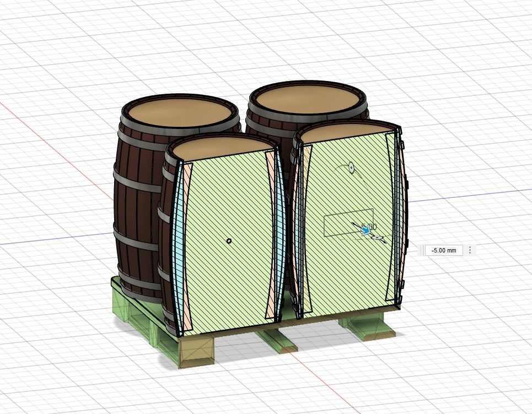The image size is (532, 414).
Task: Click the upper rotation handle on the section plane
Action: (351, 167)
